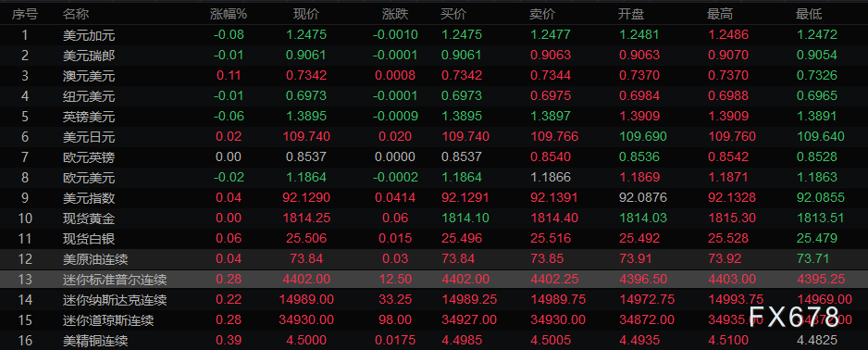This screenshot has height=350, width=868.
Task: Select the 欧元英镑 row
Action: pyautogui.click(x=434, y=157)
